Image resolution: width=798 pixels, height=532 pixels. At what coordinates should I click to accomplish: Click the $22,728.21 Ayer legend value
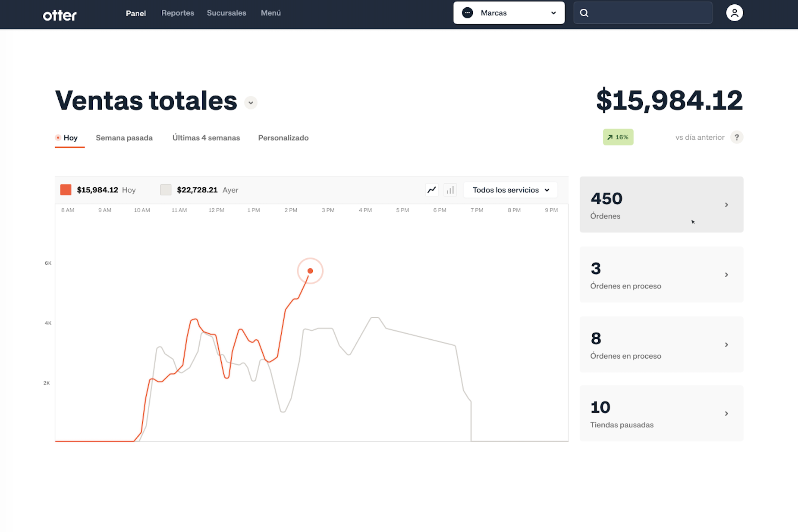(197, 190)
